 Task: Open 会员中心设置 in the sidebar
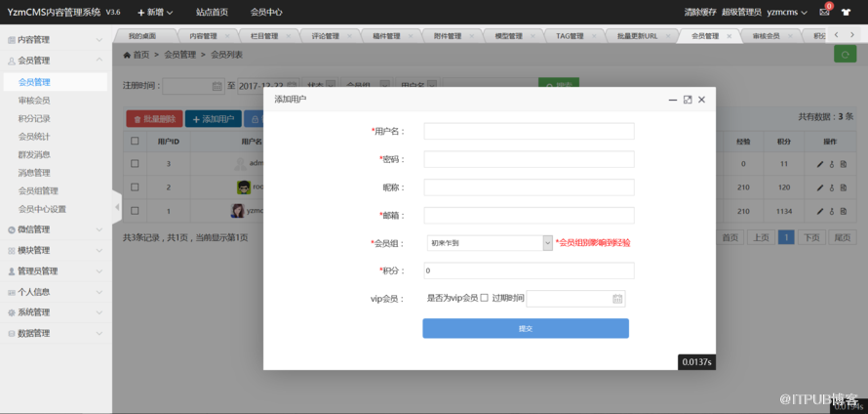pos(42,209)
